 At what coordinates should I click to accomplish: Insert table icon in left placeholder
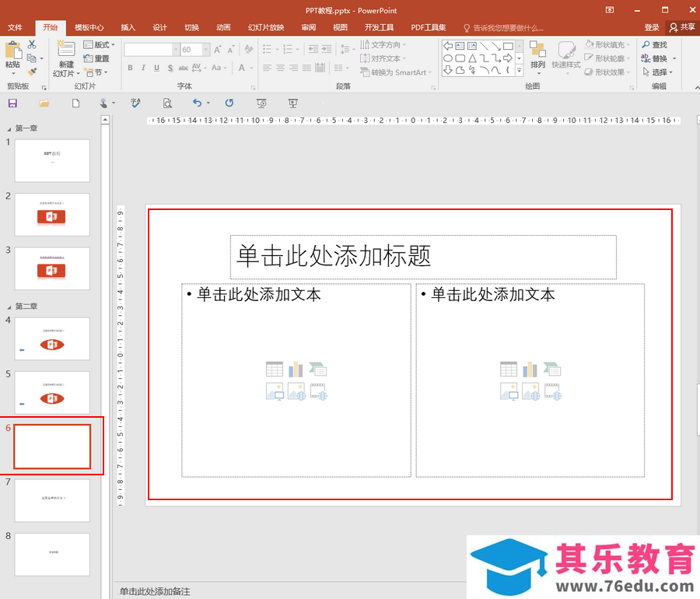pyautogui.click(x=274, y=370)
